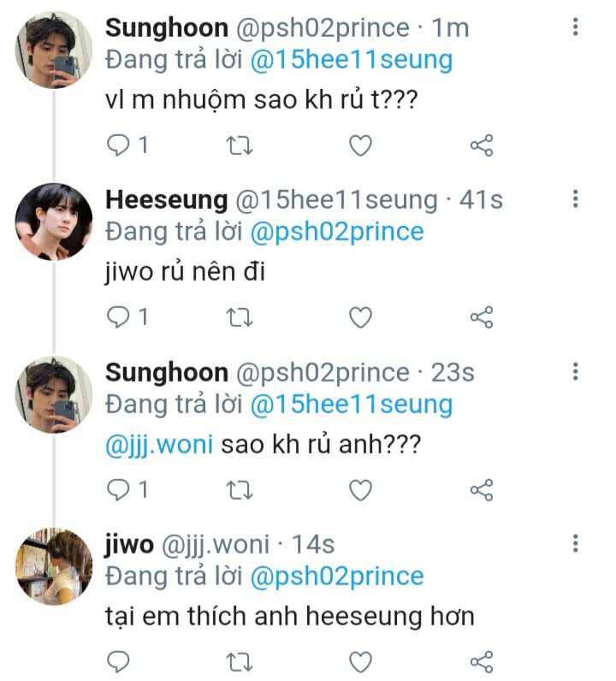Share jiwo's tweet
The image size is (616, 681).
[x=482, y=661]
